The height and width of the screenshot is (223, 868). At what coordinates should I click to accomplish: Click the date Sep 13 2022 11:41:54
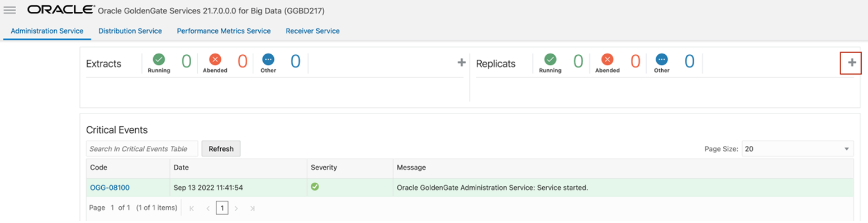[208, 187]
